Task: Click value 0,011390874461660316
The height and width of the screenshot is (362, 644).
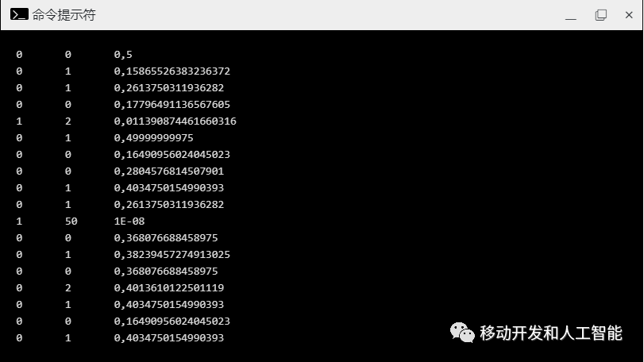Action: pyautogui.click(x=175, y=121)
